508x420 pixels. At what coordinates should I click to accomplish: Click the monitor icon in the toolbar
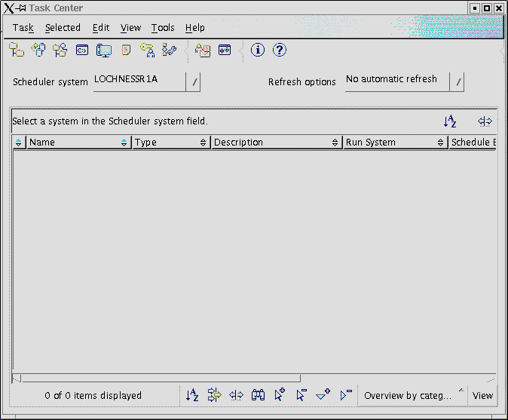click(x=104, y=51)
